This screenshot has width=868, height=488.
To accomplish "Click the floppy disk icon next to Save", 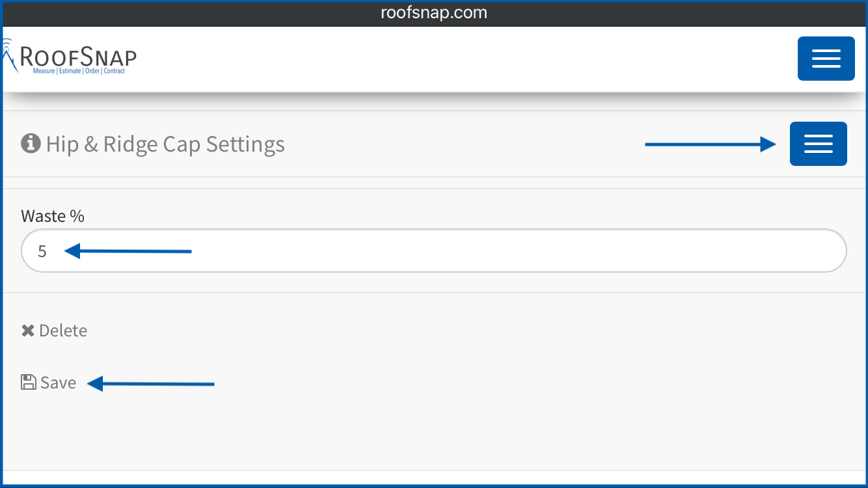I will (29, 382).
